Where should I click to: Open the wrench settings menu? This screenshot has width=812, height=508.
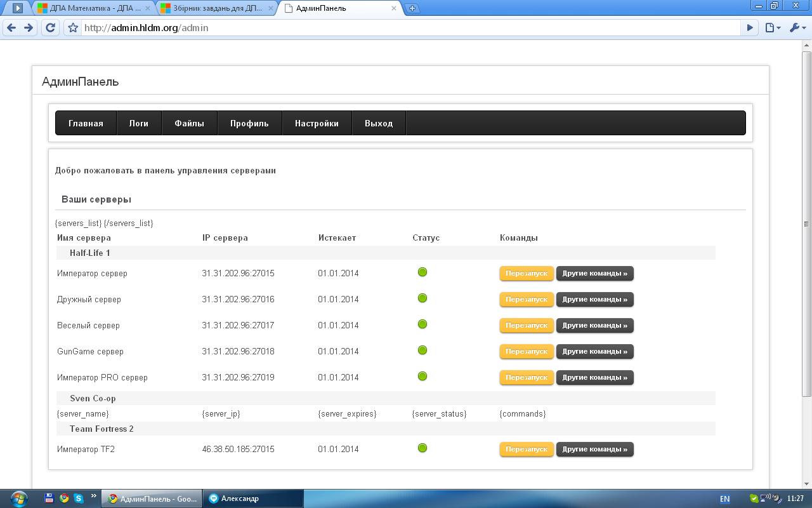coord(797,28)
